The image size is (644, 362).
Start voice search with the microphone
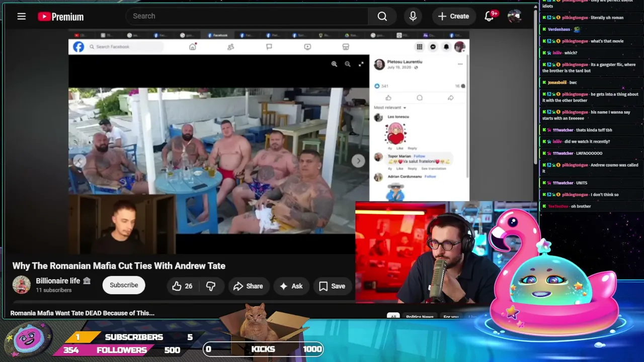[x=413, y=16]
